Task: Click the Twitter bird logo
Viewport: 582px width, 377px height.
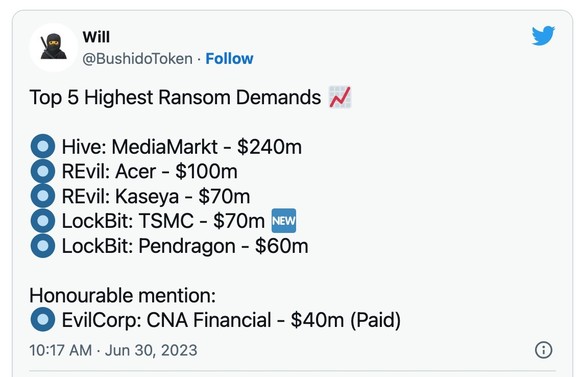Action: tap(543, 36)
